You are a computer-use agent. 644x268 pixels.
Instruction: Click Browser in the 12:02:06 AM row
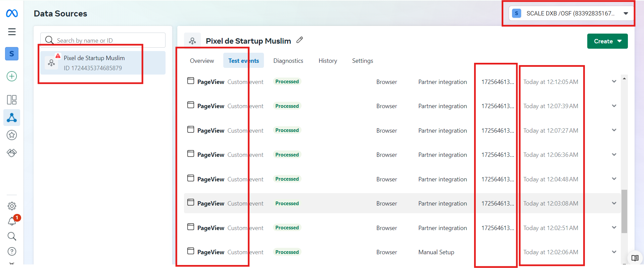click(386, 252)
